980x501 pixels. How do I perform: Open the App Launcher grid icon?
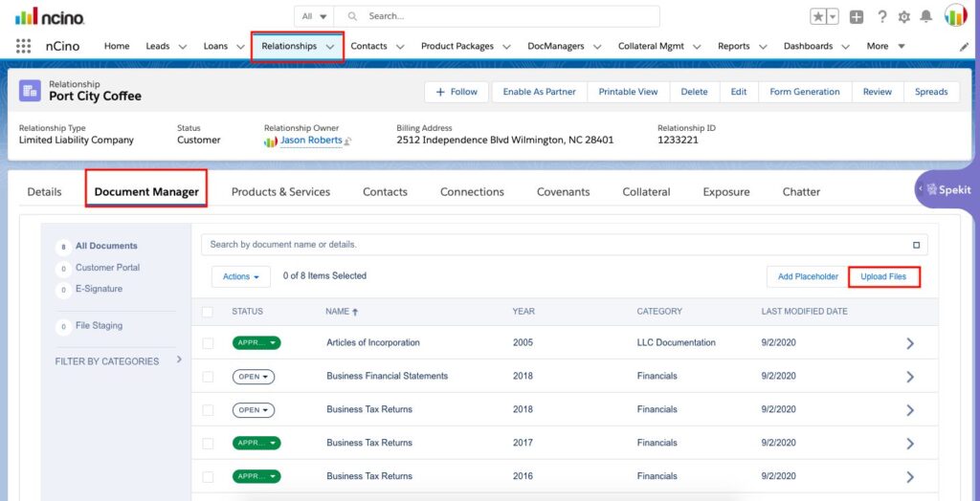[23, 46]
